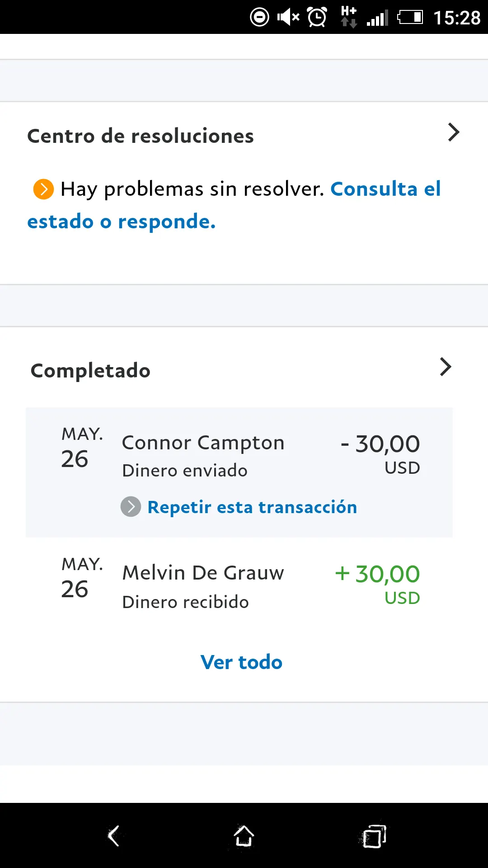
Task: Expand Centro de resoluciones with chevron
Action: point(453,132)
